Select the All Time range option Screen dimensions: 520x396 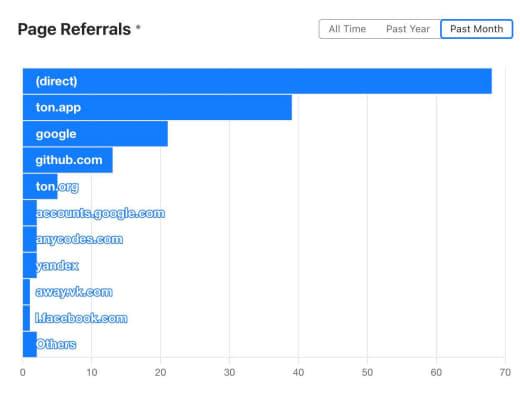(347, 29)
